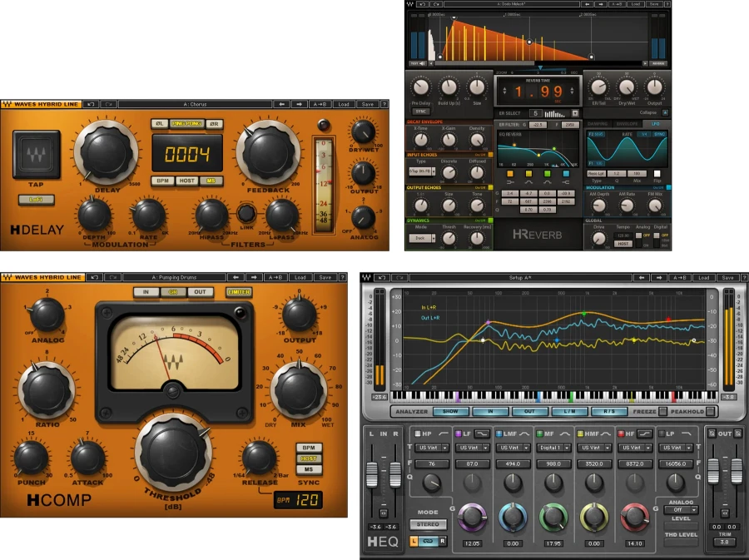Viewport: 749px width, 560px height.
Task: Select IN meter mode in H-Comp
Action: click(146, 292)
